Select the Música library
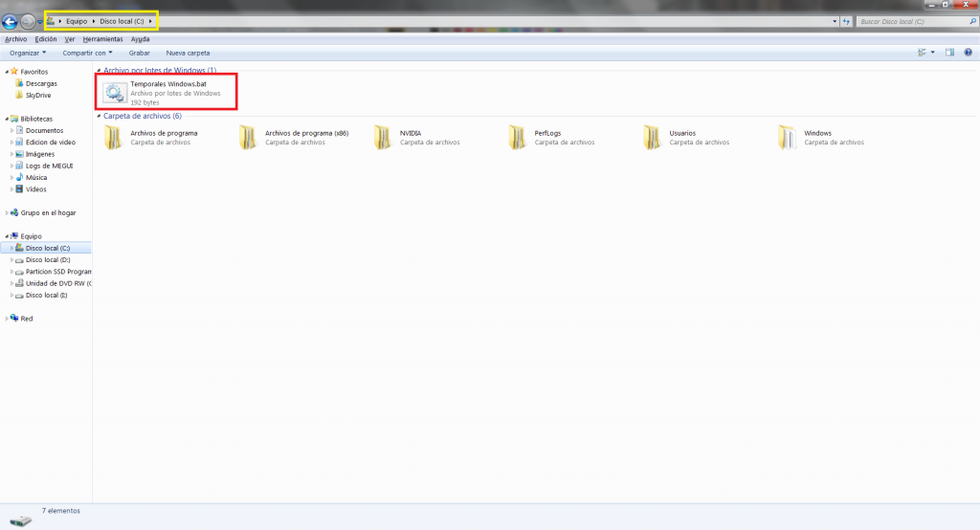This screenshot has height=530, width=980. pyautogui.click(x=36, y=178)
